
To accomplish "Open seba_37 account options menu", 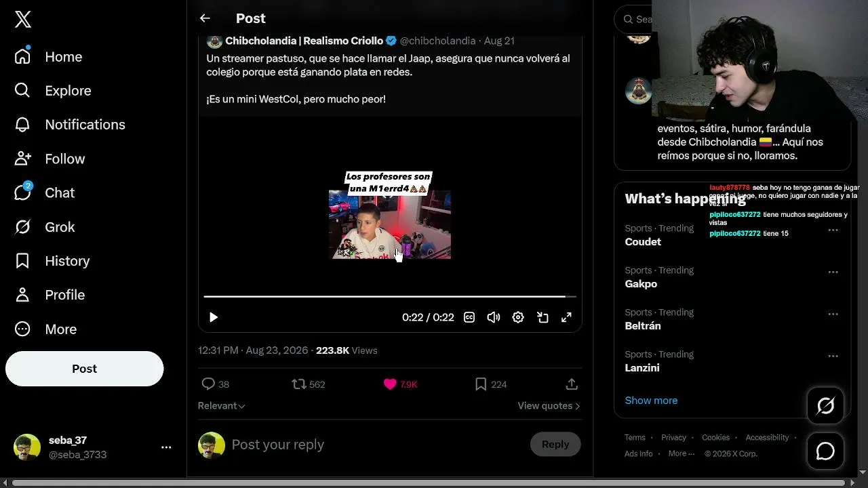I will [166, 447].
